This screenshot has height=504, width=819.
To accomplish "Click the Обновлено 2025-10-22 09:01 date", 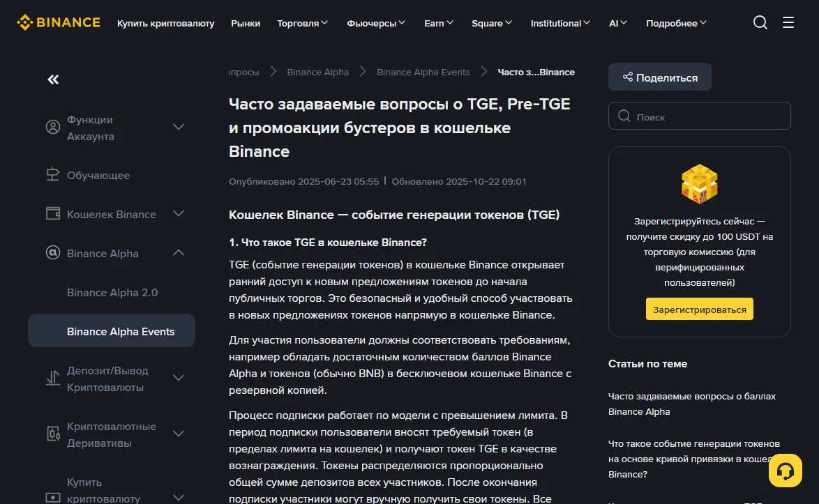I will pos(458,181).
